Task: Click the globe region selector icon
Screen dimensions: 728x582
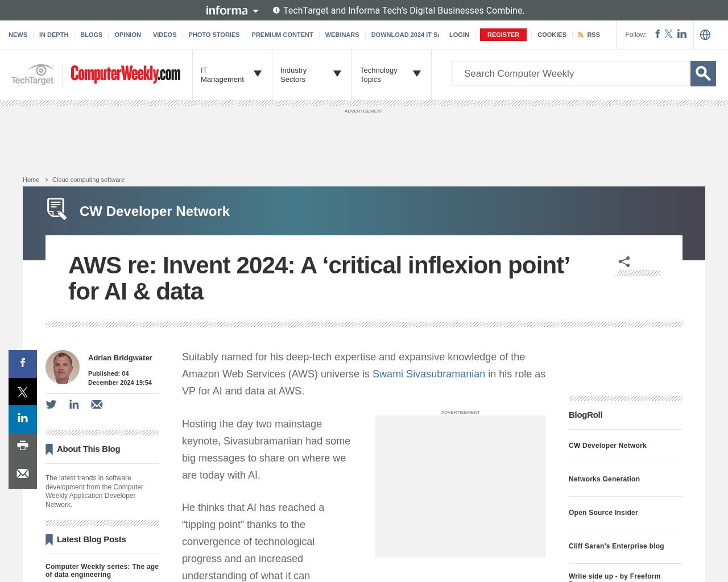Action: coord(705,35)
